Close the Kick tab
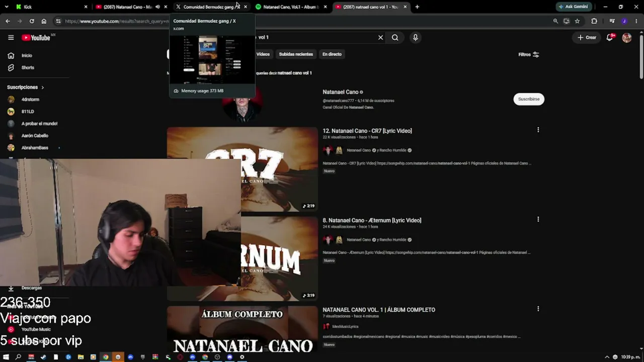This screenshot has width=644, height=362. [86, 7]
